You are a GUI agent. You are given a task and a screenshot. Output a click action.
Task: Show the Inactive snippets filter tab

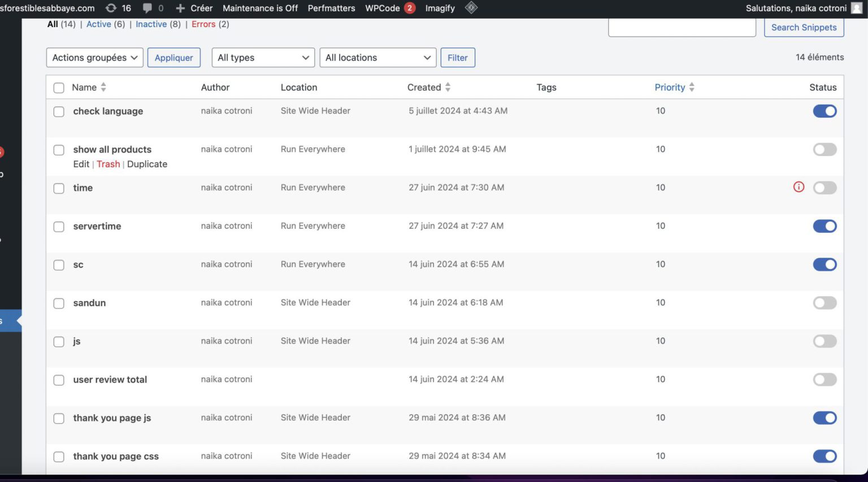click(x=151, y=24)
